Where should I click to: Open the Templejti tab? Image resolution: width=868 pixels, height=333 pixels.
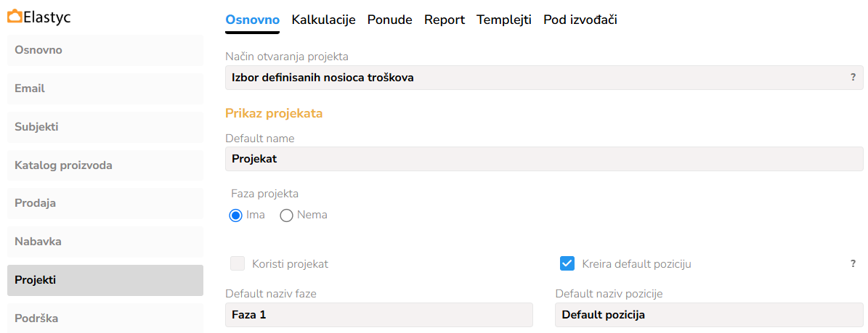point(504,20)
